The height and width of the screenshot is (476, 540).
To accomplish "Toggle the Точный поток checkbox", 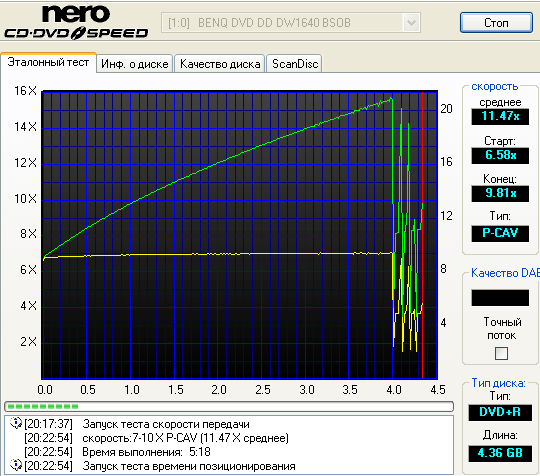I will pos(501,353).
